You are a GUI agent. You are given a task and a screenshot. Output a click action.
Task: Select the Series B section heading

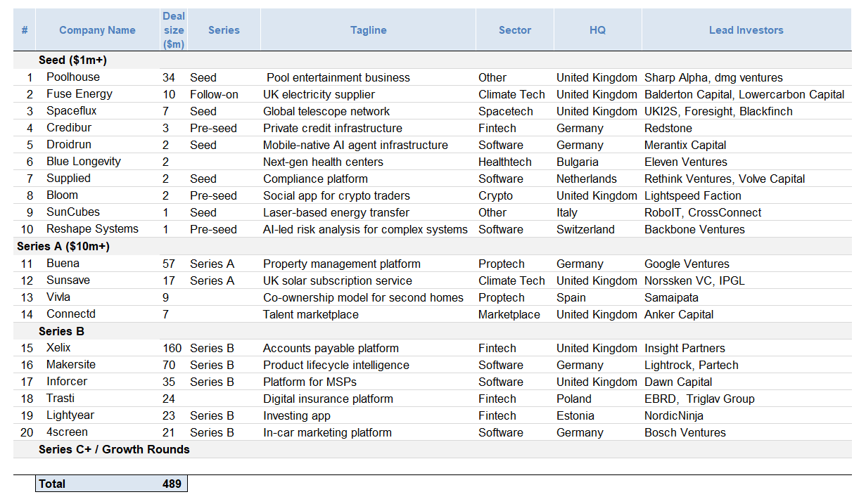pos(61,331)
